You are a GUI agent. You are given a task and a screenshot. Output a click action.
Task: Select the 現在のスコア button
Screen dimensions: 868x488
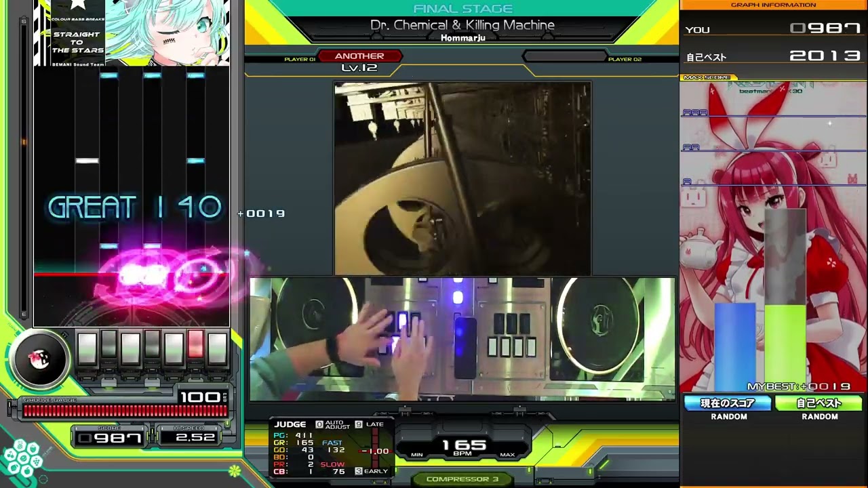(x=728, y=403)
